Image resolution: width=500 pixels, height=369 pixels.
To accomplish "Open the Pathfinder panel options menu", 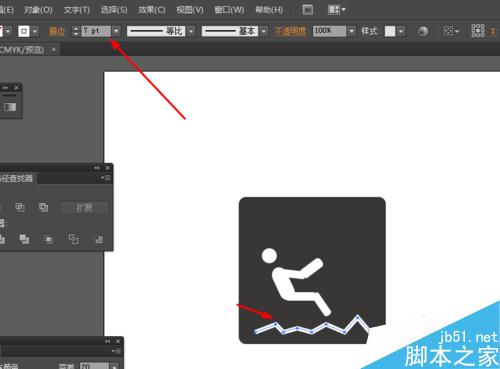I will [106, 178].
